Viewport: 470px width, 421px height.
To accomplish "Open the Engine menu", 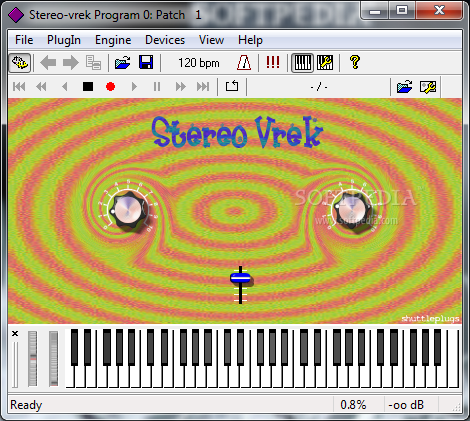I will pos(113,40).
